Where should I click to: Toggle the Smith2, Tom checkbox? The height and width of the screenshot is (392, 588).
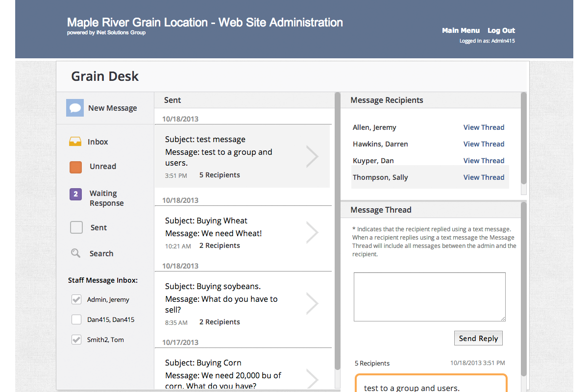click(x=76, y=340)
